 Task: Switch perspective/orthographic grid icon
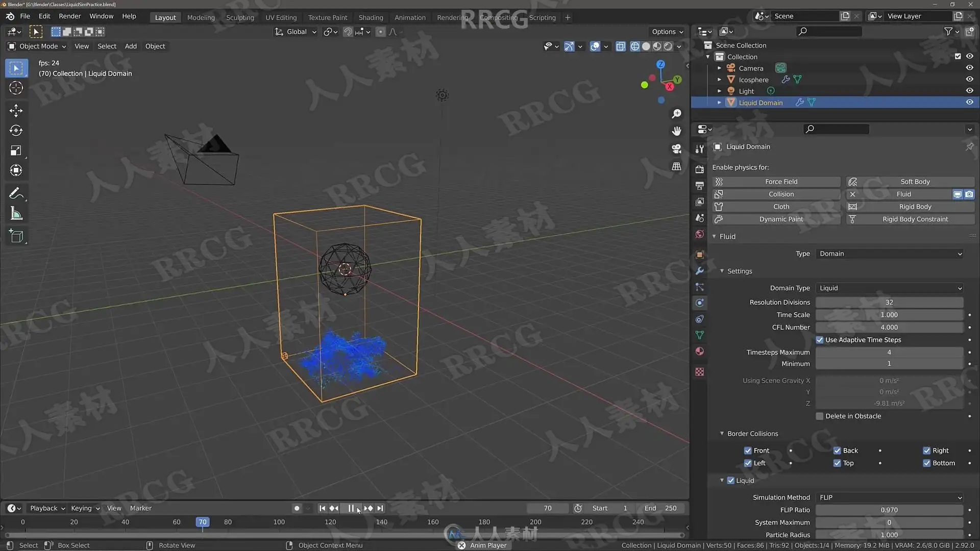click(x=677, y=166)
